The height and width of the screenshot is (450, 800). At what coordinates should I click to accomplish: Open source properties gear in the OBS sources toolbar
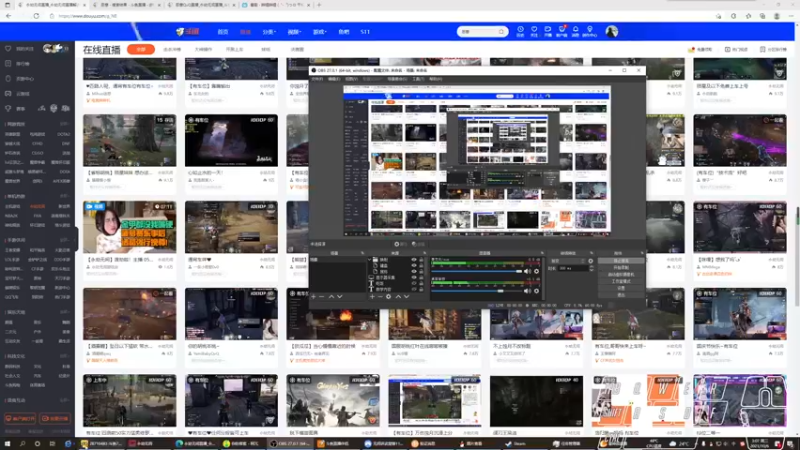[389, 296]
